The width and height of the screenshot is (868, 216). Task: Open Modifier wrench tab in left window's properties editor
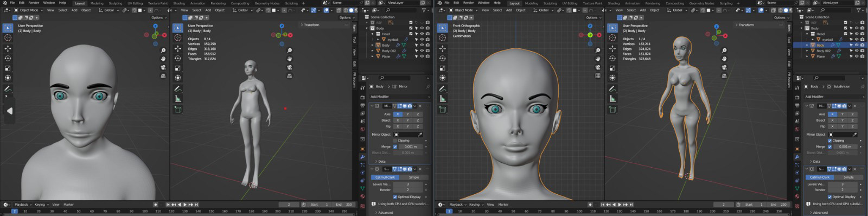pyautogui.click(x=362, y=157)
